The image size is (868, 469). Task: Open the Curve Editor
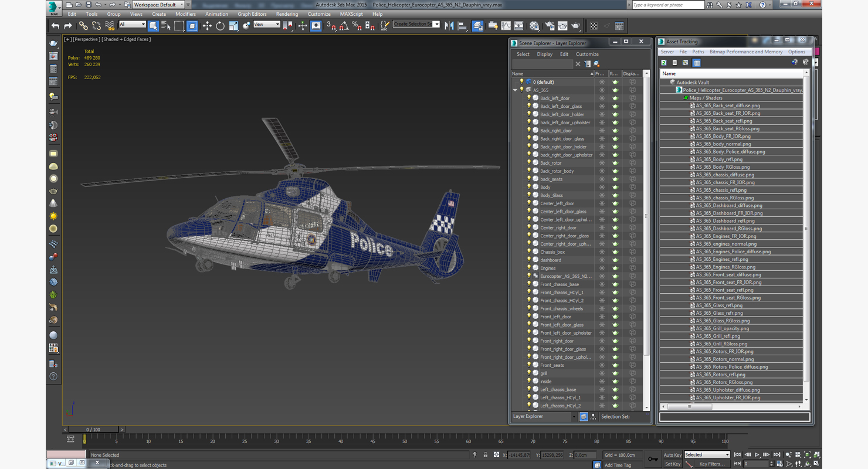click(x=506, y=26)
